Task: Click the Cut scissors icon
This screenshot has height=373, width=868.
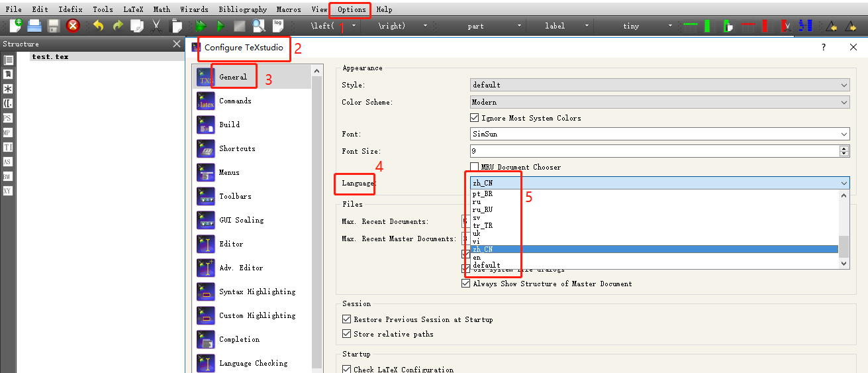Action: (x=156, y=26)
